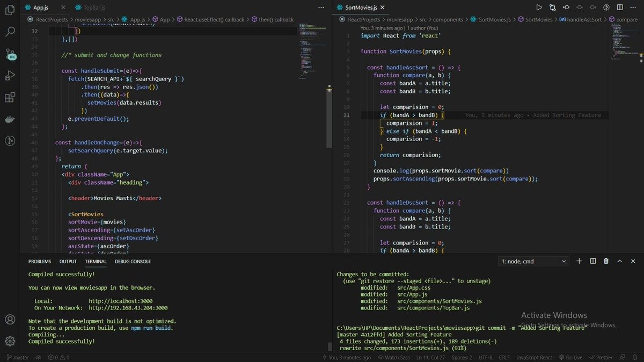Split the right editor group
Viewport: 644px width, 362px height.
click(619, 8)
